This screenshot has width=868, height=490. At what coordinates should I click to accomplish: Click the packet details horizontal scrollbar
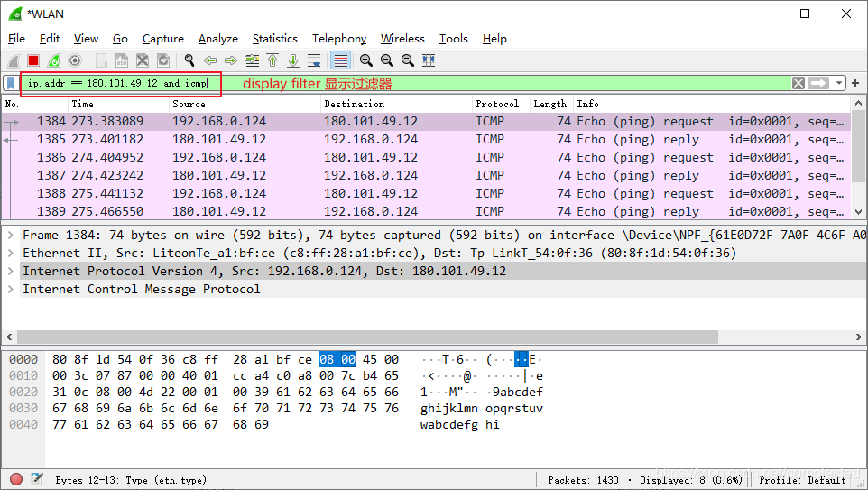click(x=367, y=337)
